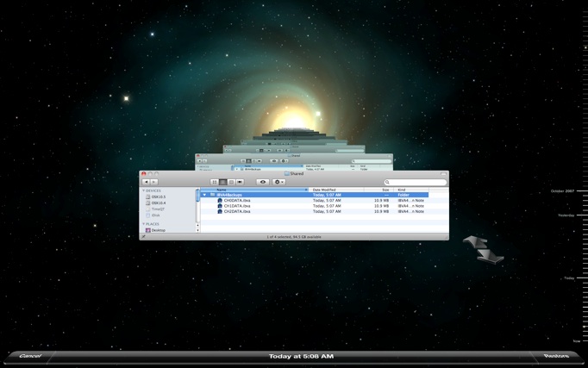
Task: Click the Quick Look eye button
Action: point(263,182)
